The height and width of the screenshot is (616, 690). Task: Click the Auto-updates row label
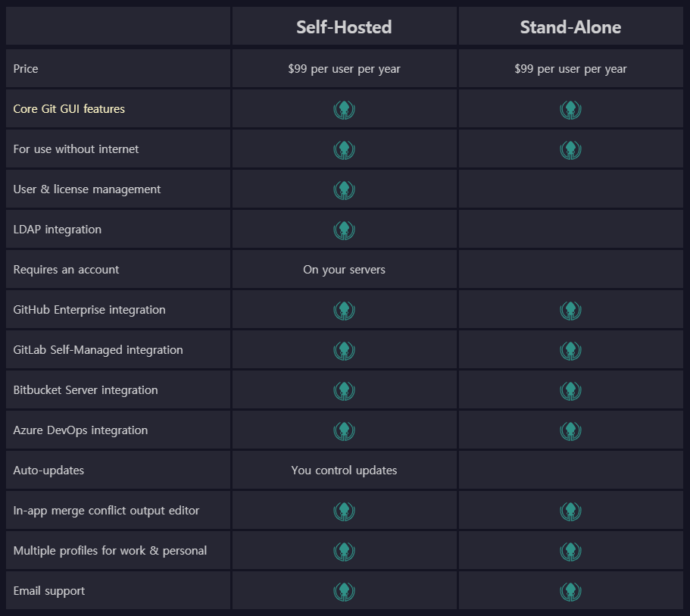point(48,471)
